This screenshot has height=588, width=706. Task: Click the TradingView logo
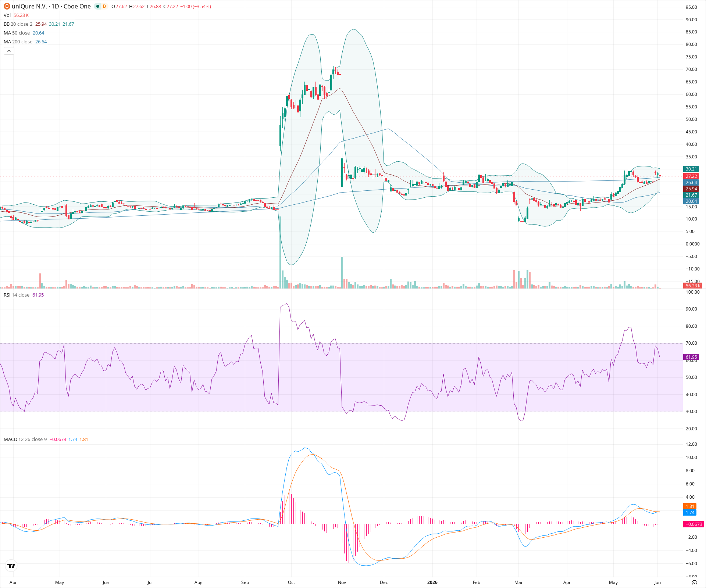(x=11, y=566)
